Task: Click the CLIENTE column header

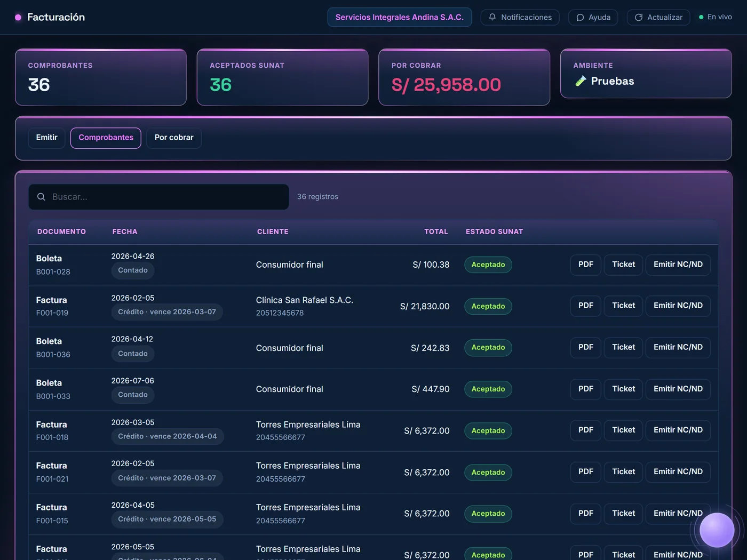Action: (x=273, y=231)
